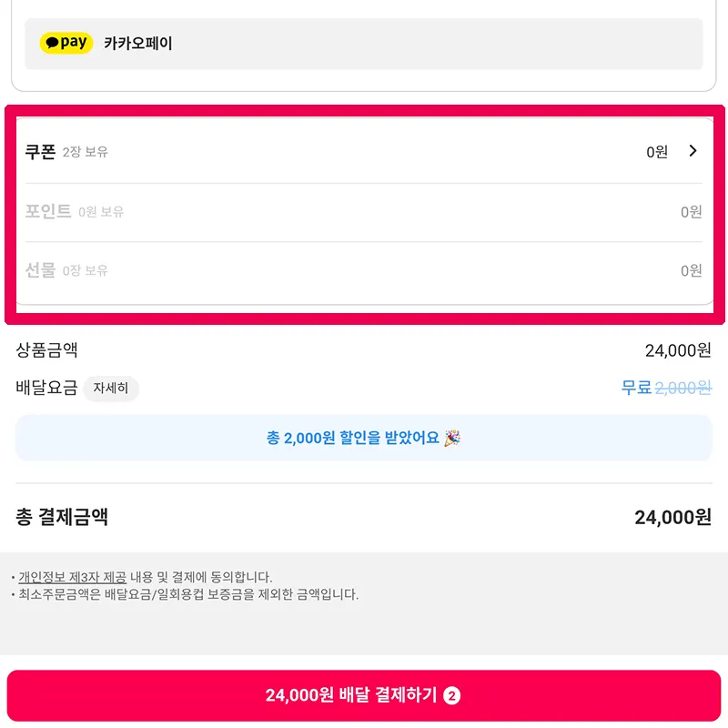Click the 최소주문금액 notice text
728x728 pixels.
(x=182, y=596)
